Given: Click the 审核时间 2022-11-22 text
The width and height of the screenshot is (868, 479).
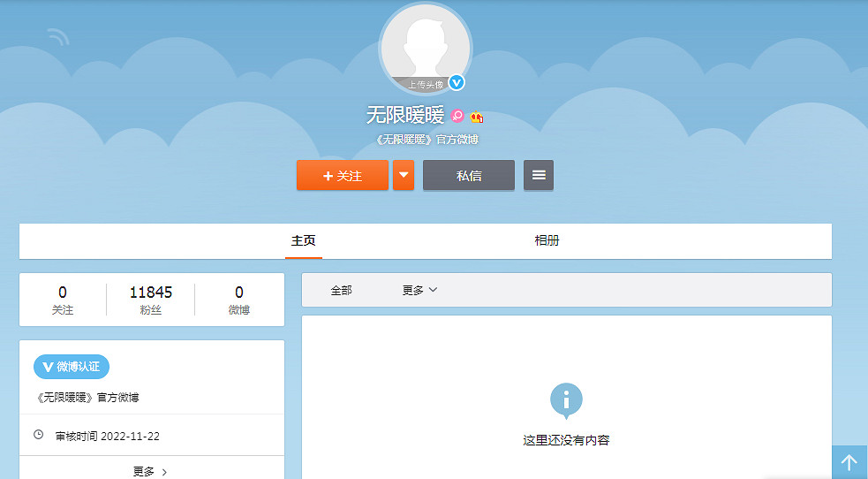Looking at the screenshot, I should click(108, 437).
